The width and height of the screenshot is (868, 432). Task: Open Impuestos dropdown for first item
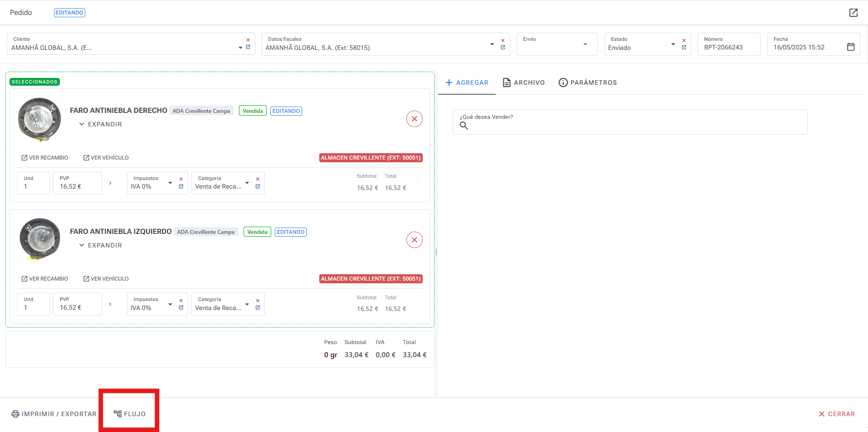(170, 183)
